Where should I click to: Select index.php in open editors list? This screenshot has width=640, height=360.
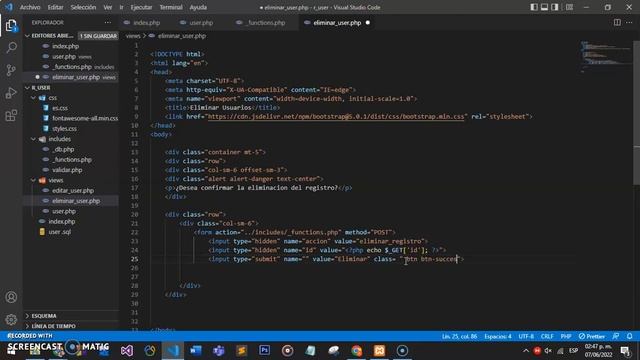[65, 46]
